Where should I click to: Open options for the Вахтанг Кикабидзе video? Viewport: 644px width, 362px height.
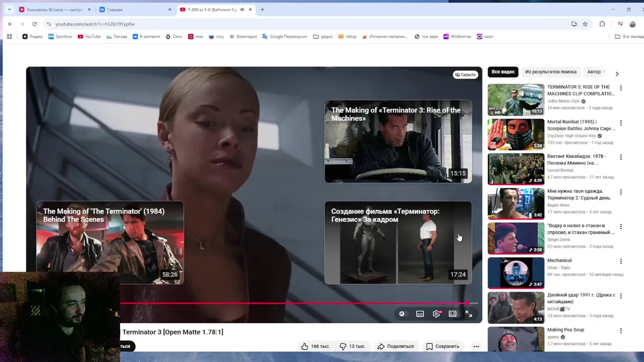point(621,157)
